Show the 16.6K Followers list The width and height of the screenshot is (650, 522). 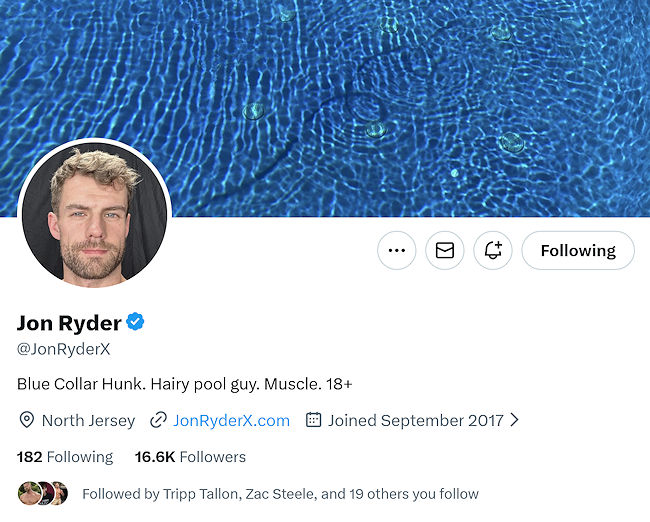pyautogui.click(x=190, y=457)
